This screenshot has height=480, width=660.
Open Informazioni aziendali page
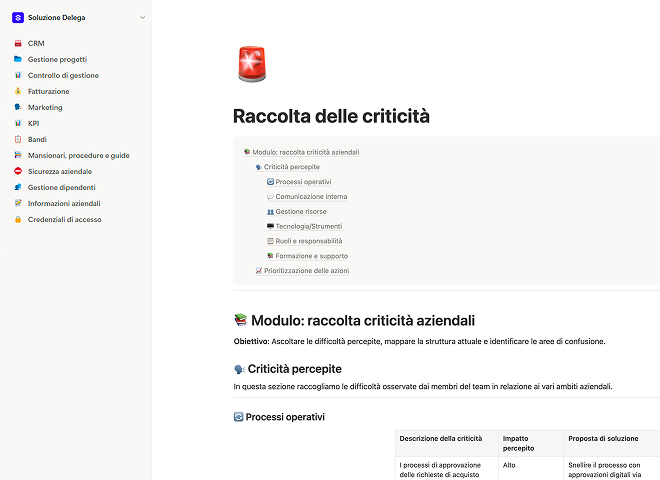64,203
